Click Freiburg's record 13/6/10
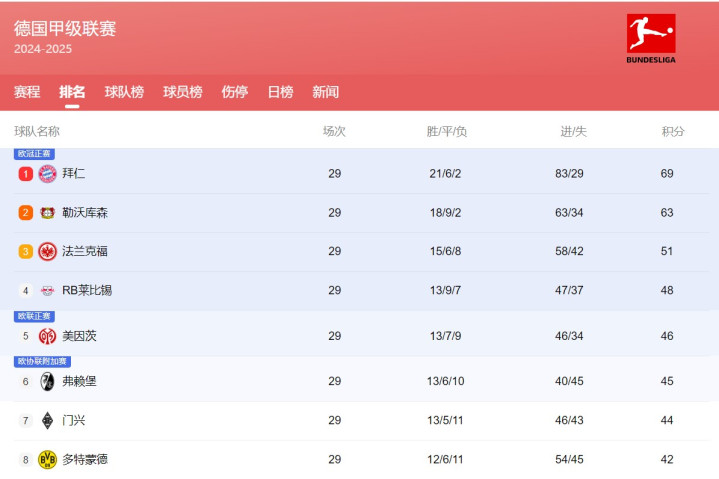Screen dimensions: 719x479 [445, 381]
